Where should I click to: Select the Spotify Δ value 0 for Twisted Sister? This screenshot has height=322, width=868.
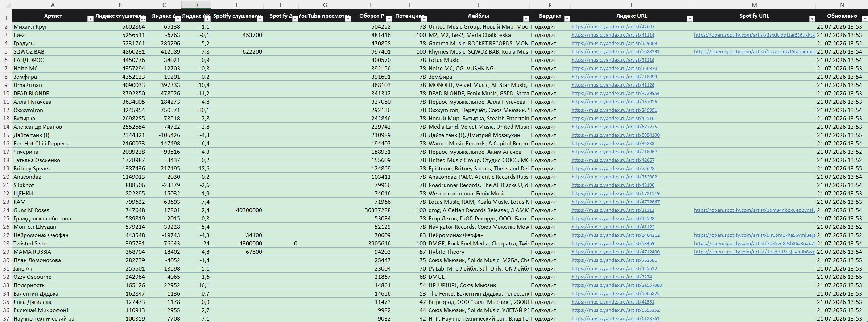point(281,243)
